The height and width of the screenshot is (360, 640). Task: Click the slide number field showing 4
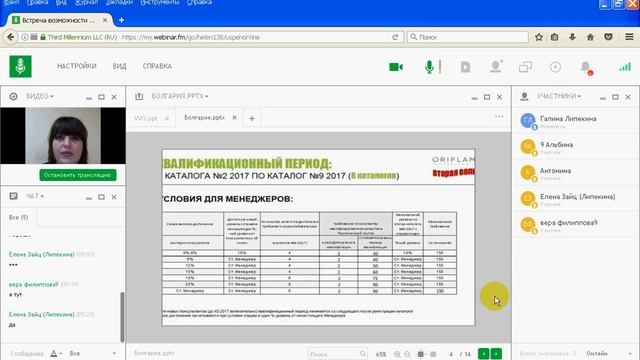click(451, 354)
